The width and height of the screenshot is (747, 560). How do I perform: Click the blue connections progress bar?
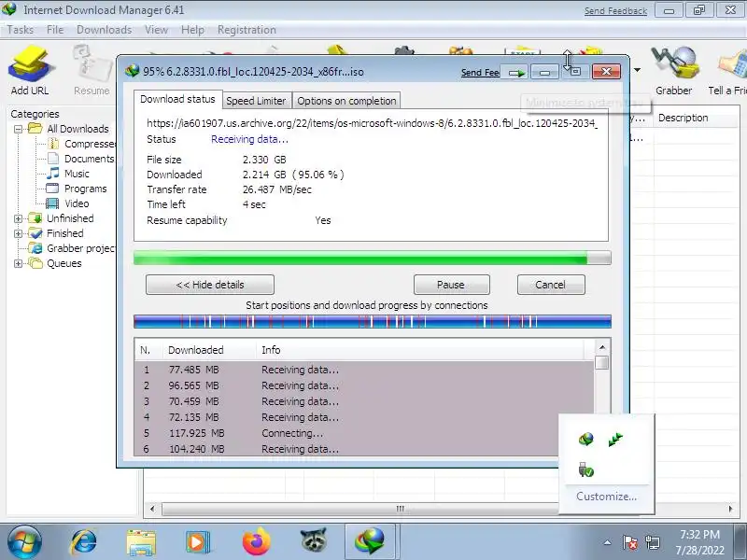tap(372, 322)
